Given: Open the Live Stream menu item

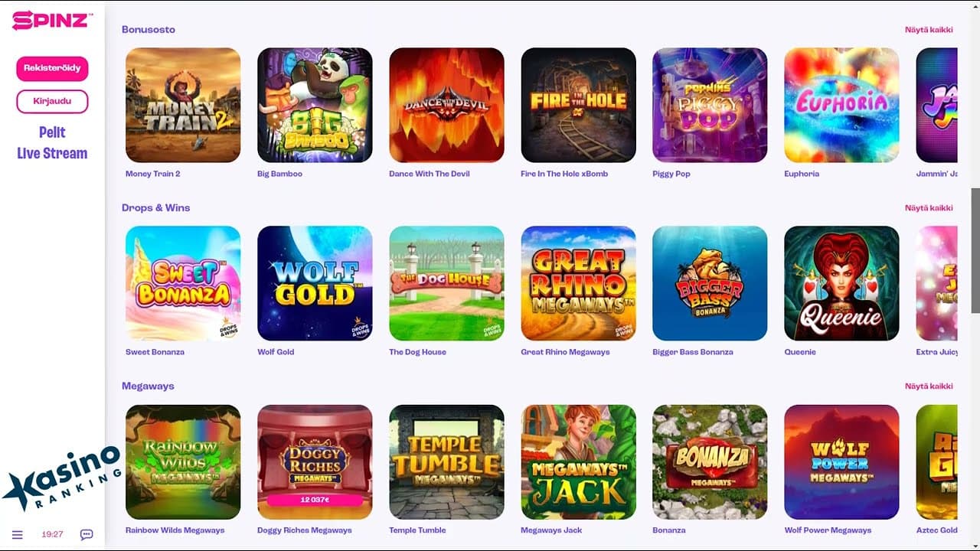Looking at the screenshot, I should click(x=52, y=153).
